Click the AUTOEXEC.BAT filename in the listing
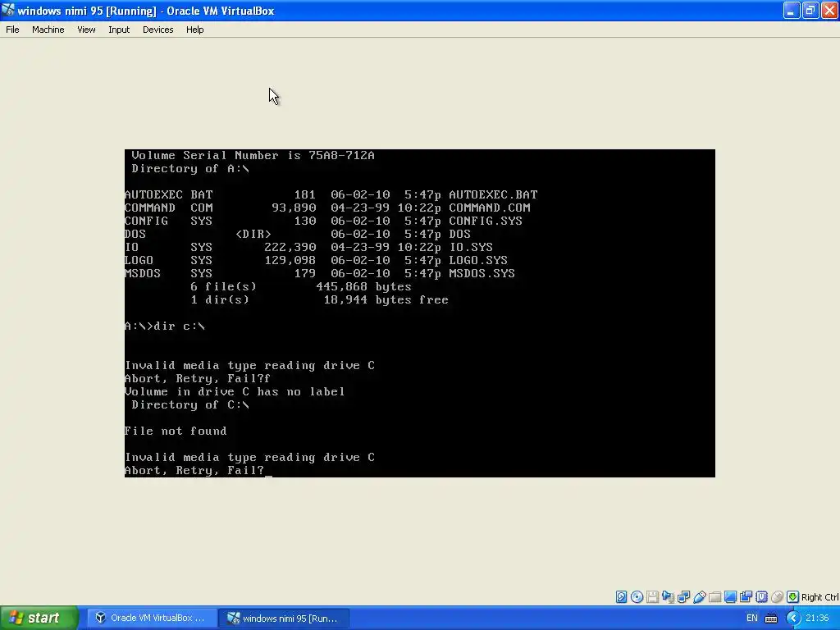 coord(493,194)
